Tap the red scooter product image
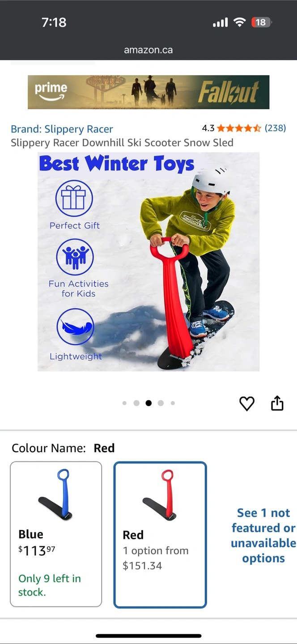This screenshot has height=644, width=297. [x=148, y=262]
